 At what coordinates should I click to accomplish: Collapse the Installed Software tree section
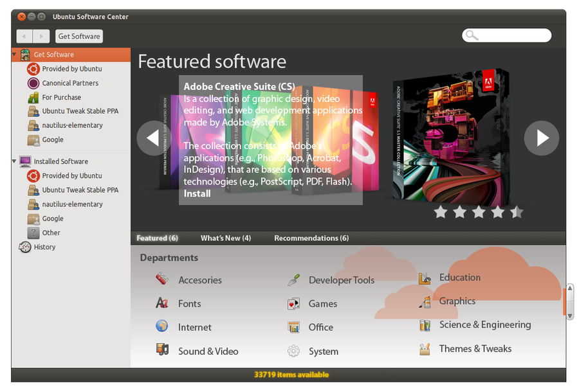pos(14,161)
